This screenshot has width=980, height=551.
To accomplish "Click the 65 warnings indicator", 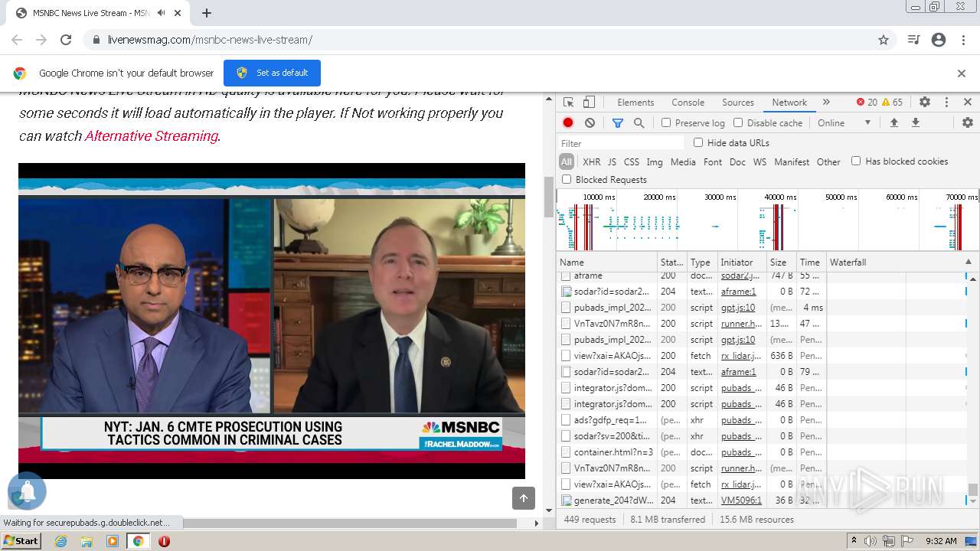I will [892, 102].
